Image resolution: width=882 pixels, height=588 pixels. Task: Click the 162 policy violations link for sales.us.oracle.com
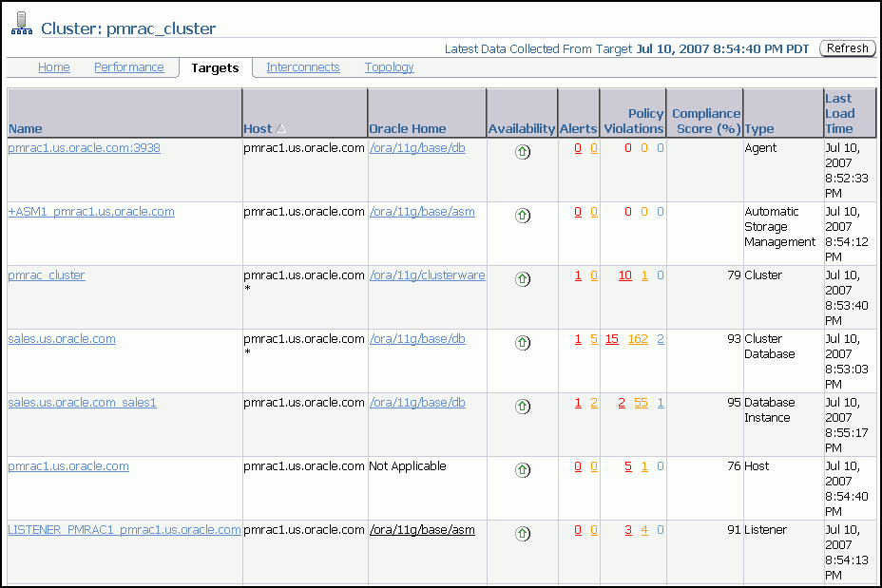637,338
